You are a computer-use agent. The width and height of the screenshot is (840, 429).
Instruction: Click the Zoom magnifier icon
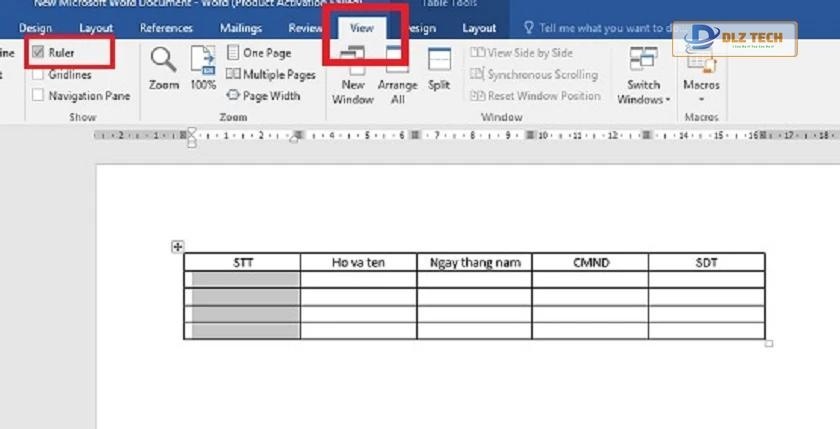pos(164,65)
